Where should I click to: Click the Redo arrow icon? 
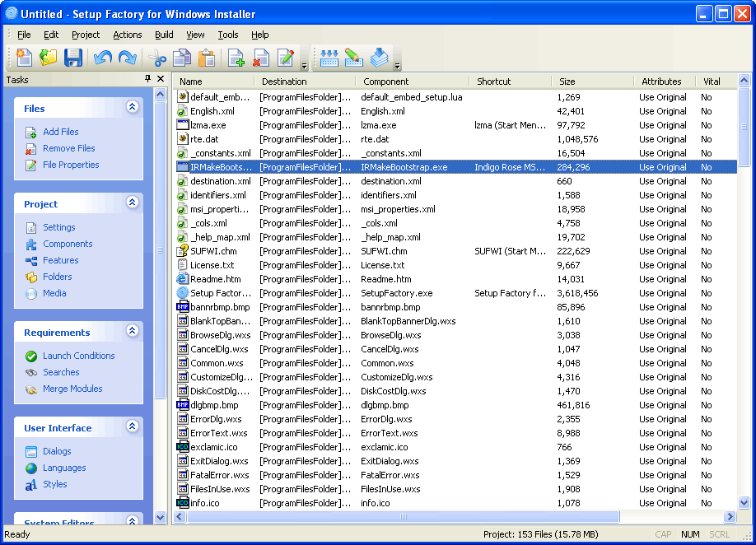tap(128, 58)
